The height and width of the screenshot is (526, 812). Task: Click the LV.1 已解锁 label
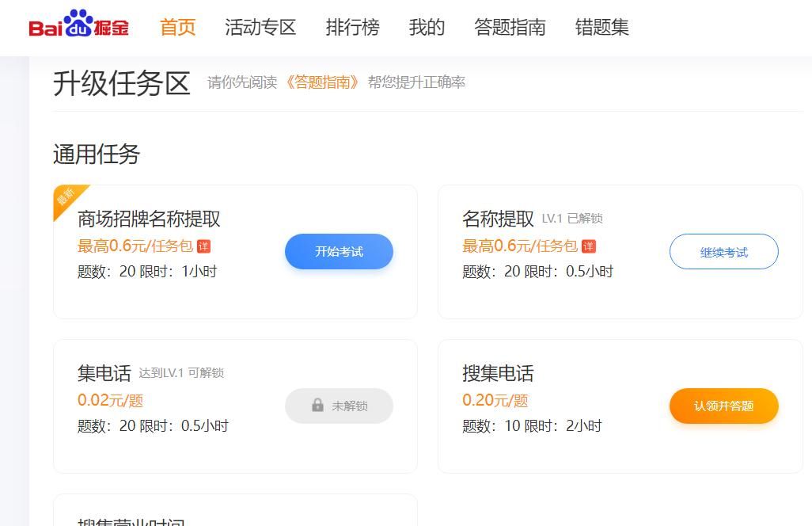coord(574,219)
